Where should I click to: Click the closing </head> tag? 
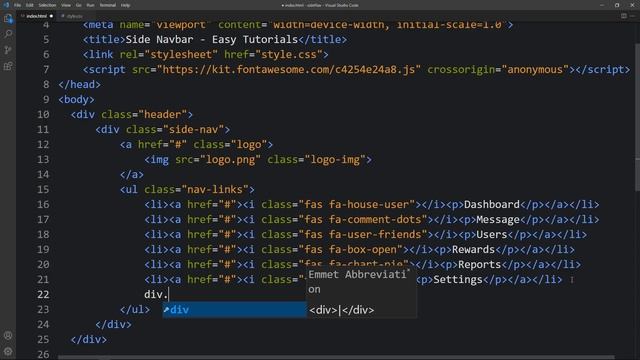[79, 84]
